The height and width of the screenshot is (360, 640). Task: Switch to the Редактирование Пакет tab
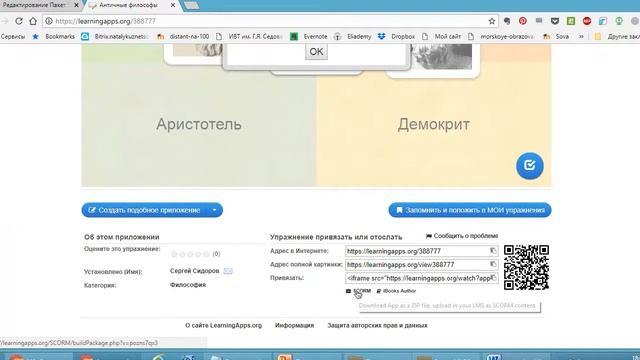click(34, 5)
